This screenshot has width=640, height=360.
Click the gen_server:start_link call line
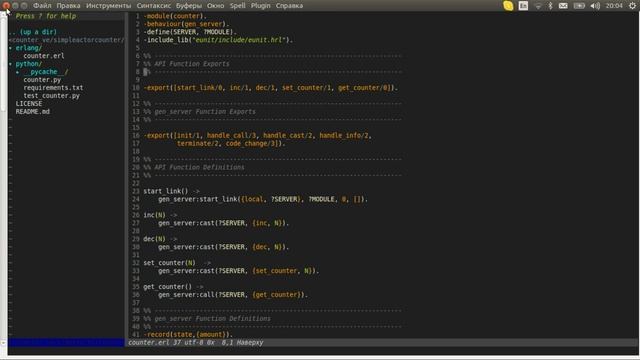tap(263, 199)
